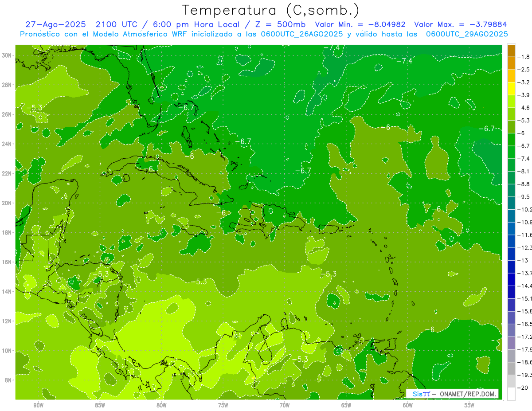Select yellow legend swatch between -3.2 and -3.9
The image size is (532, 411).
511,89
